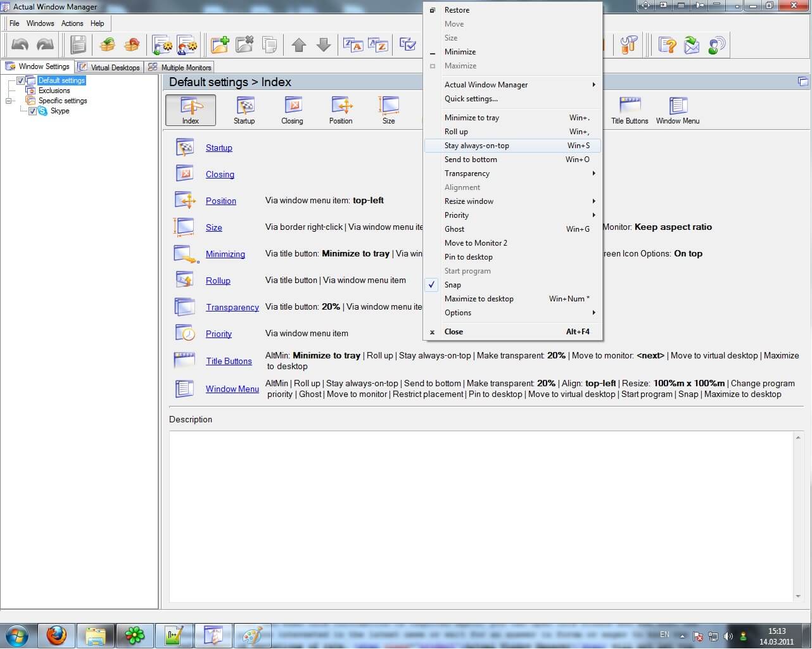
Task: Click the envelope with green arrow icon
Action: (692, 45)
